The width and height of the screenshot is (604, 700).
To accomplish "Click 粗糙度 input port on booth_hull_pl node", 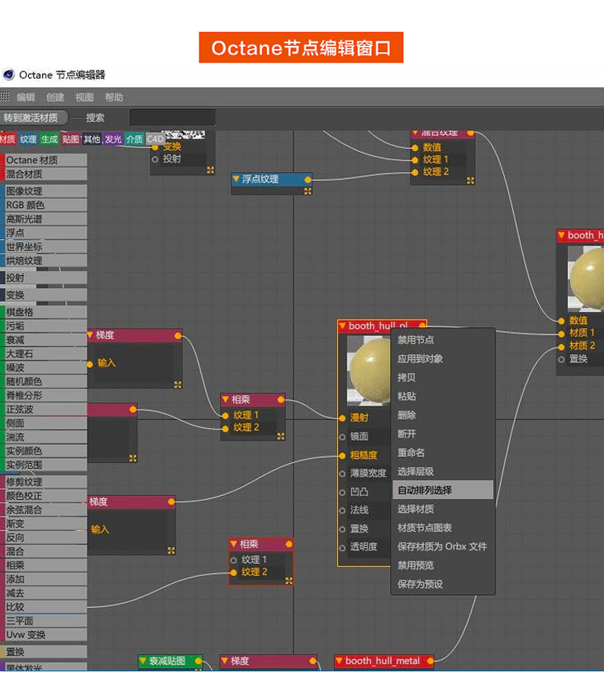I will pos(343,455).
